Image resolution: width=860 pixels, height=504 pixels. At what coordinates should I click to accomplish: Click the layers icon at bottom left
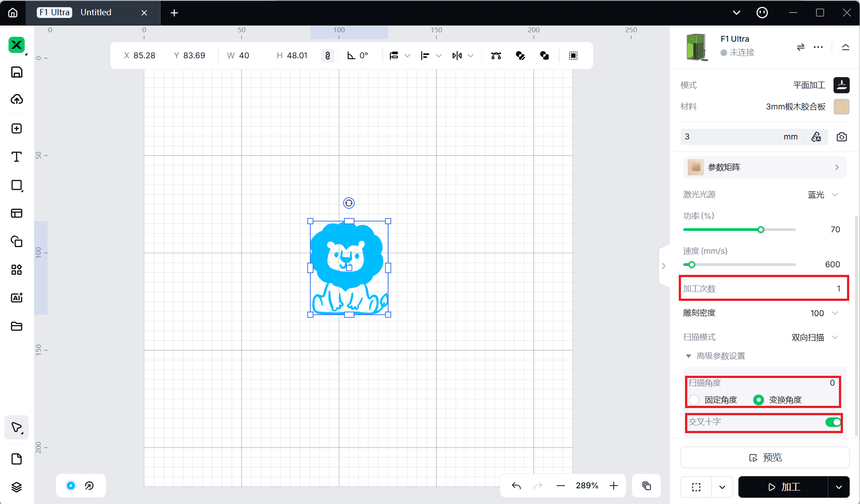click(17, 487)
